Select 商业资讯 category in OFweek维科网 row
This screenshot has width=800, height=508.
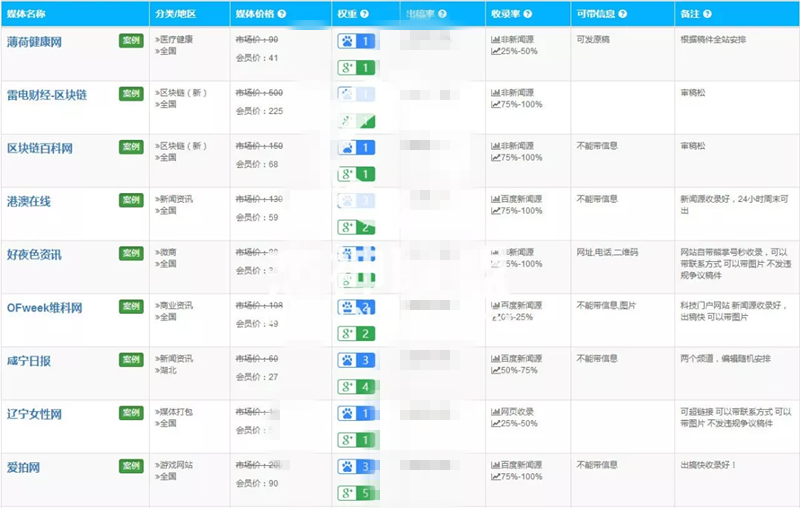click(176, 305)
